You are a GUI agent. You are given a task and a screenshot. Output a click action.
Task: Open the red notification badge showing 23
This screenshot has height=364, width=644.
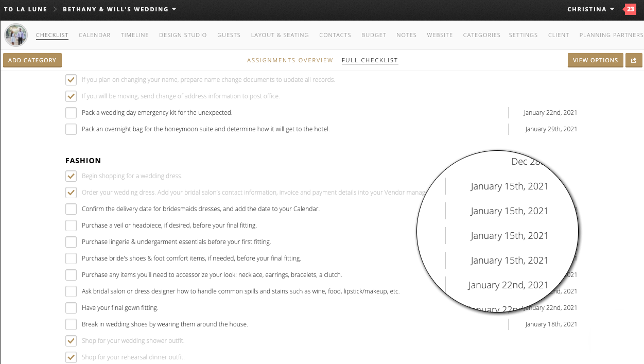pos(630,9)
